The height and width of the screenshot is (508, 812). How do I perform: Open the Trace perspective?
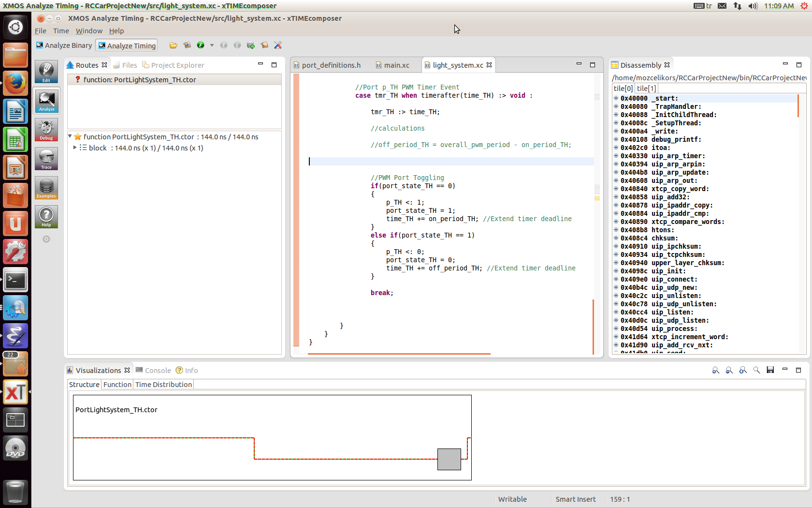[46, 159]
